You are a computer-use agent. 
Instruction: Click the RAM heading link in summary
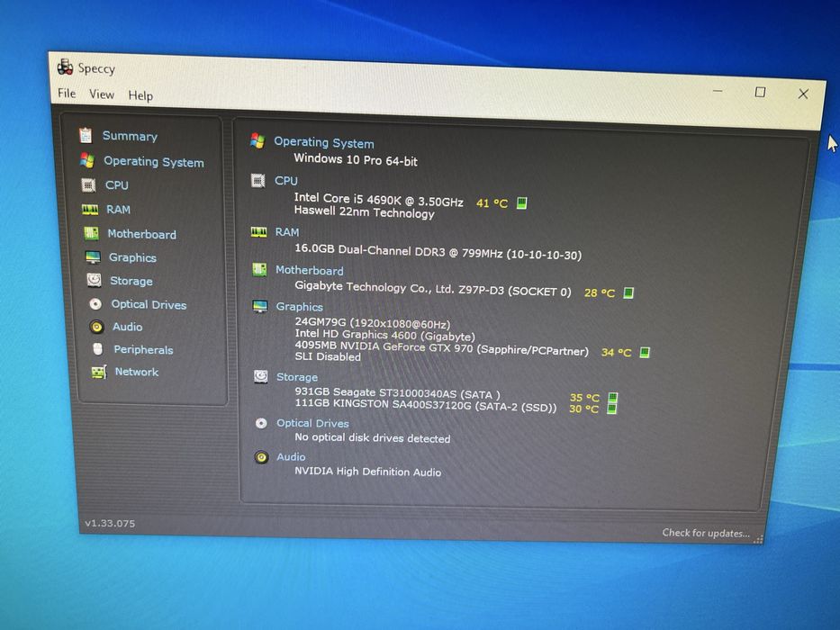tap(287, 232)
